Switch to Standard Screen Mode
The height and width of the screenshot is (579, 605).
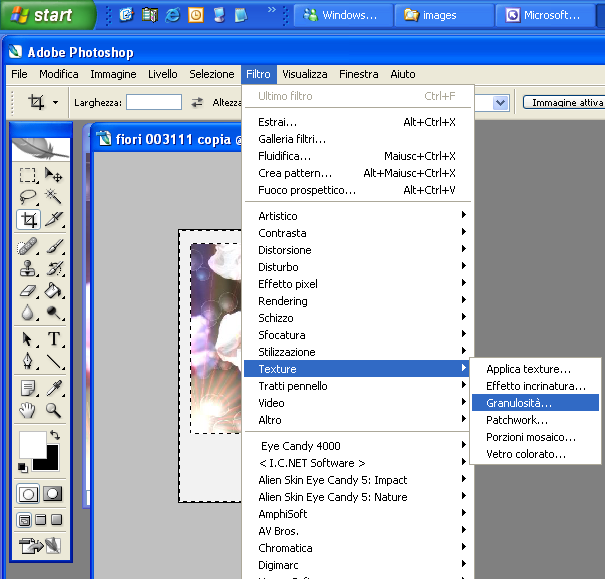point(24,520)
